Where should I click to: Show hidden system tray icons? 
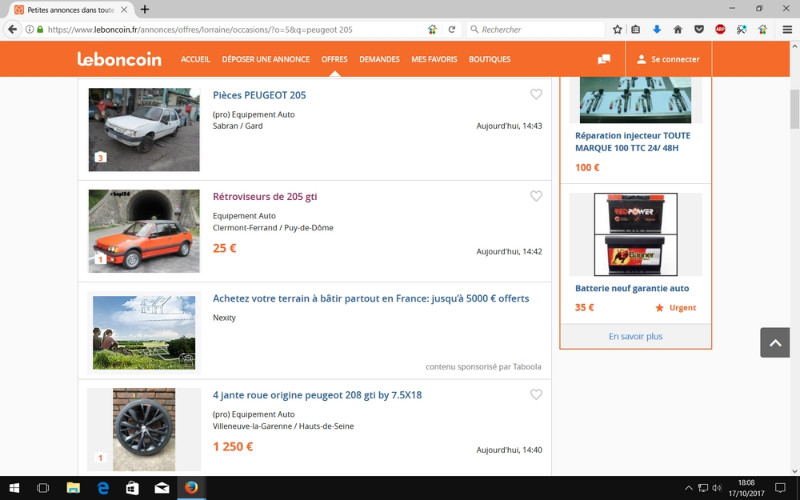[x=689, y=488]
